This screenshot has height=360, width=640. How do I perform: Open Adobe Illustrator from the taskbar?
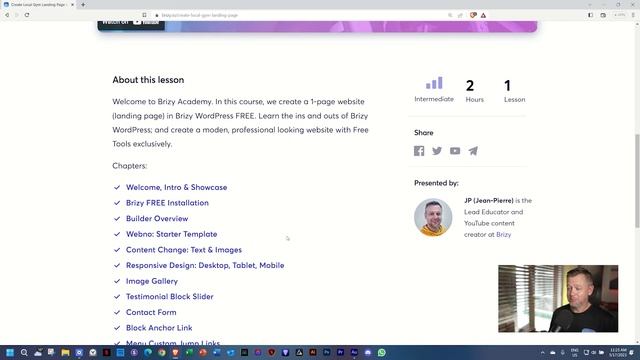click(313, 352)
